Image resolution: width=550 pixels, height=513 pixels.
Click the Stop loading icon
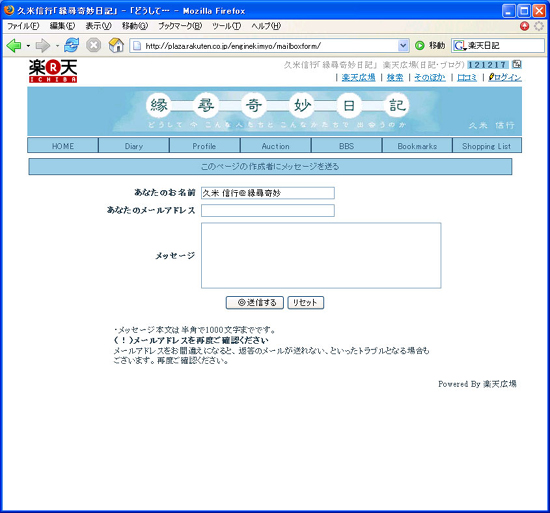(94, 45)
